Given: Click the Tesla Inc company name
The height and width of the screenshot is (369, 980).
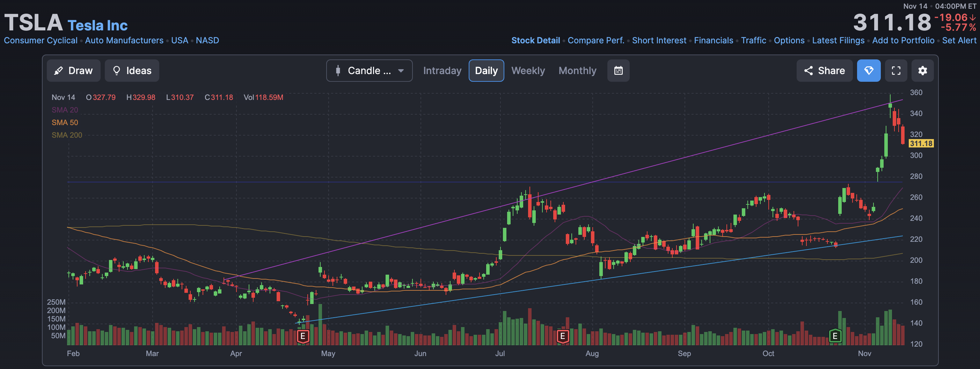Looking at the screenshot, I should pyautogui.click(x=98, y=26).
